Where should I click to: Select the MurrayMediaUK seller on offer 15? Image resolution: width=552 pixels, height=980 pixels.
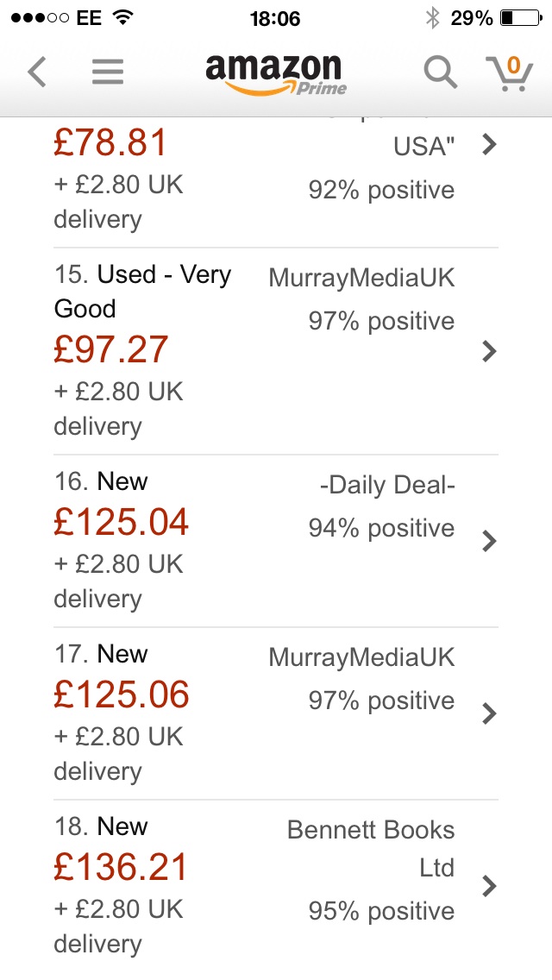coord(361,278)
